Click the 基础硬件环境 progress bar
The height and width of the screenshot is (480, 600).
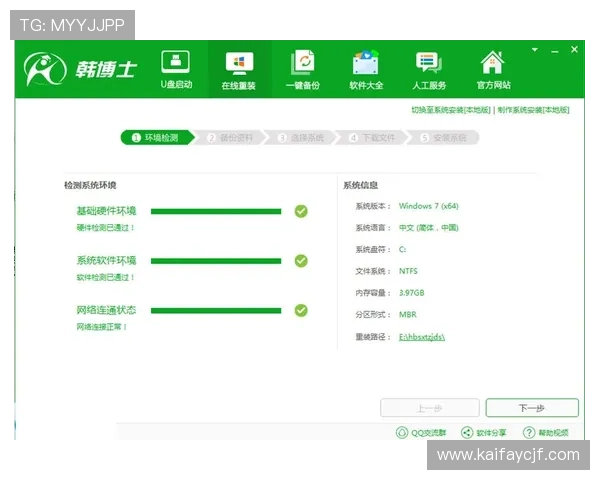[x=216, y=211]
